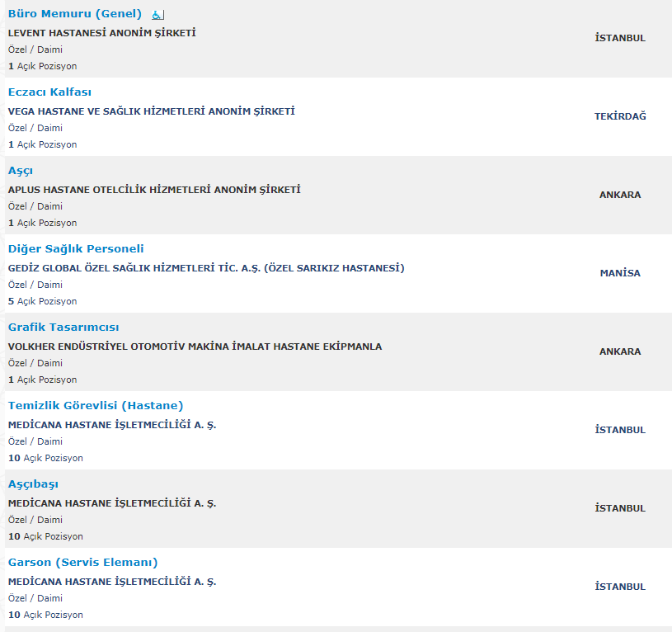This screenshot has width=672, height=632.
Task: Open the Aşçı job listing
Action: point(21,171)
